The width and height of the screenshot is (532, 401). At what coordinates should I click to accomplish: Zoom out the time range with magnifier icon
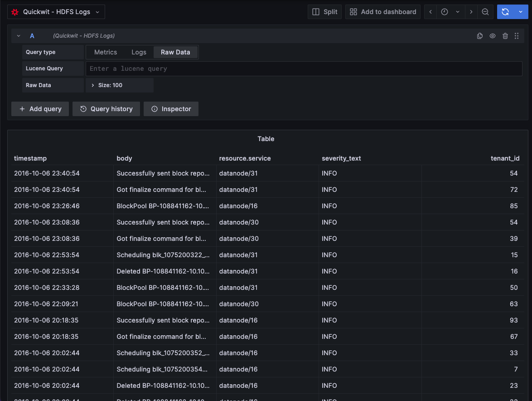click(x=485, y=12)
